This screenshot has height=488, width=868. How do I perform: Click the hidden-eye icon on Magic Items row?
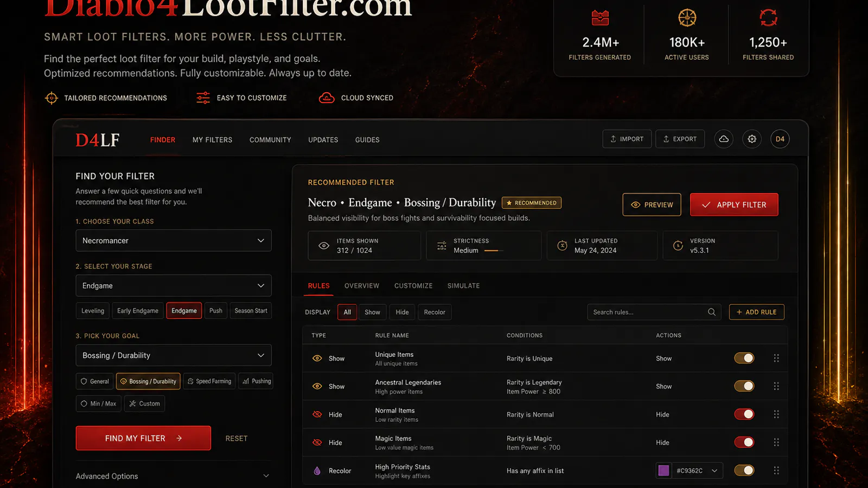(x=317, y=442)
